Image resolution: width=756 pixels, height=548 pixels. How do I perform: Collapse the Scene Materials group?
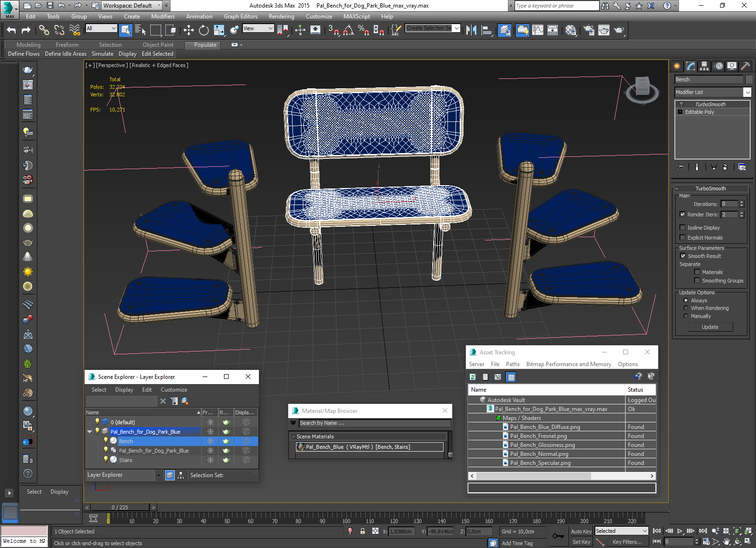point(293,437)
